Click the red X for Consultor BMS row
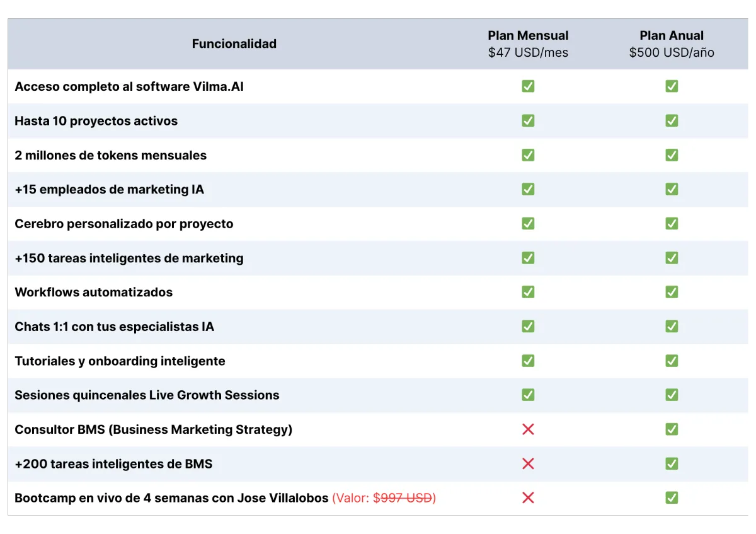 528,429
